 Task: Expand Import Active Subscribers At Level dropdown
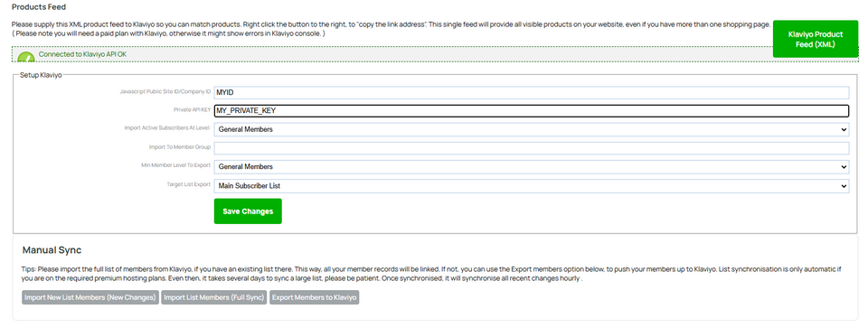(x=532, y=129)
